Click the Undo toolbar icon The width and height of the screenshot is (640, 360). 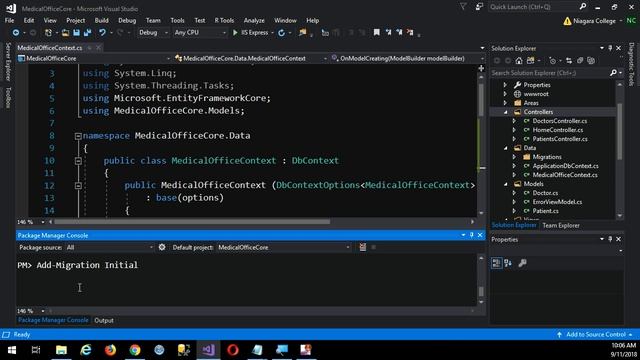pyautogui.click(x=102, y=33)
